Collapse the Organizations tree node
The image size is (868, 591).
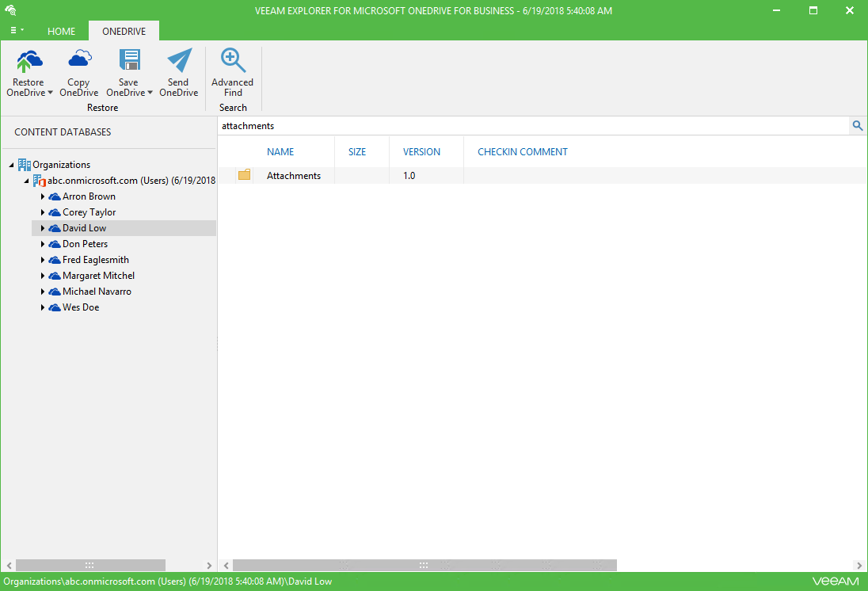click(11, 165)
